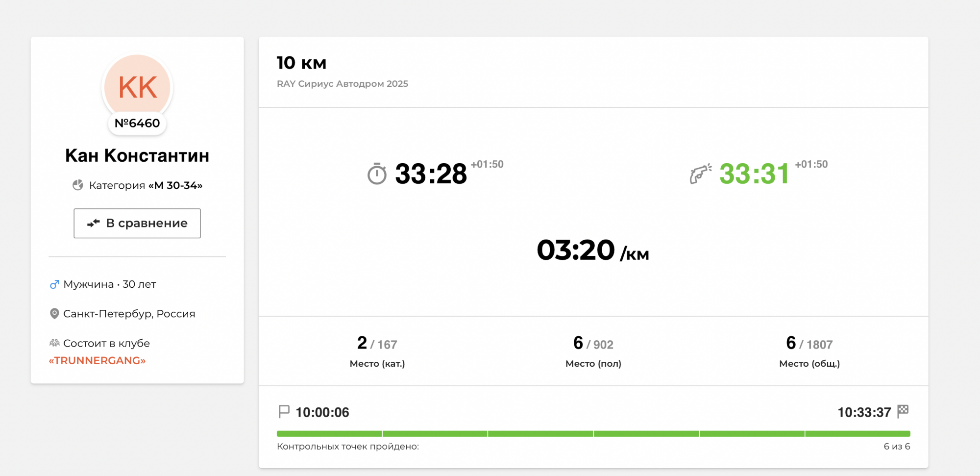Click the 33:28 chip time result

[431, 174]
